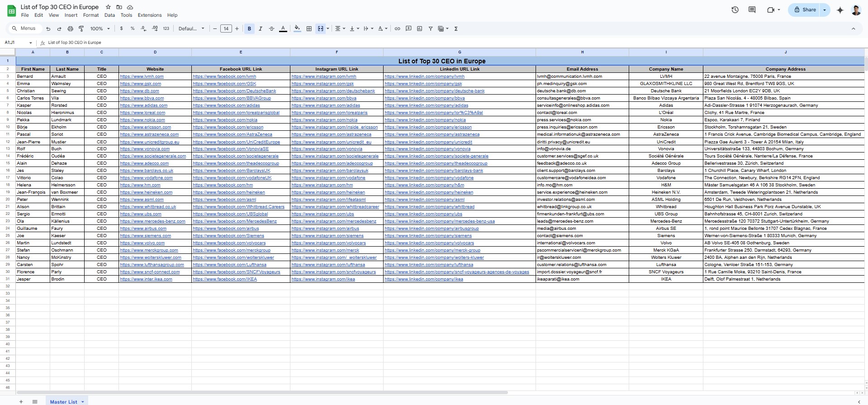The height and width of the screenshot is (405, 868).
Task: Open text wrapping options
Action: coord(369,29)
